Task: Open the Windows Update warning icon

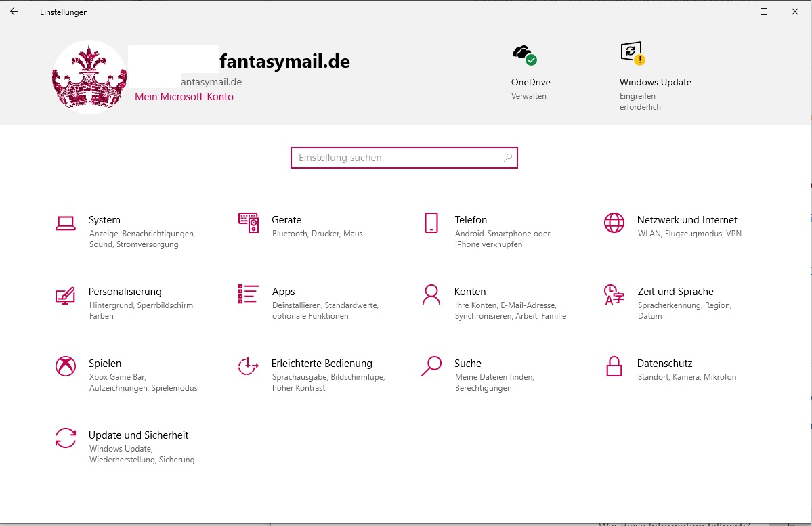Action: click(632, 53)
